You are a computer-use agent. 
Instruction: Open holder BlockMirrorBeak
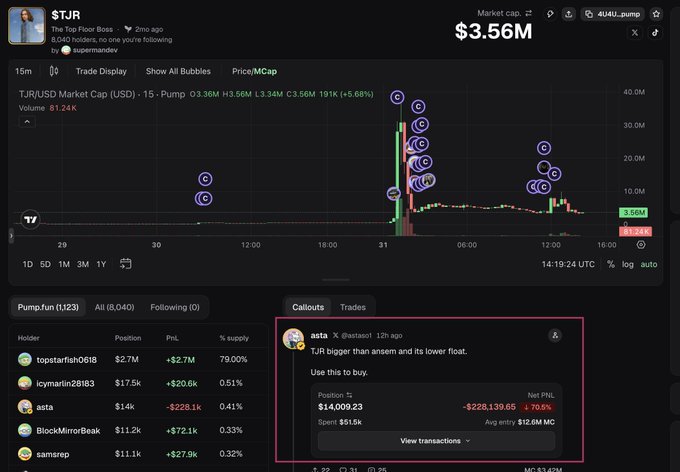pyautogui.click(x=68, y=431)
